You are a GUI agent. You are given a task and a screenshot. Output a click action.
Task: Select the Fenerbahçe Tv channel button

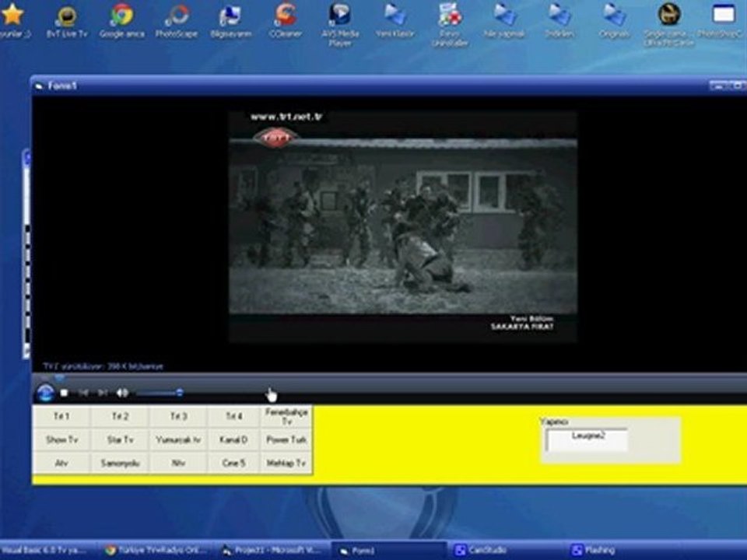(286, 417)
